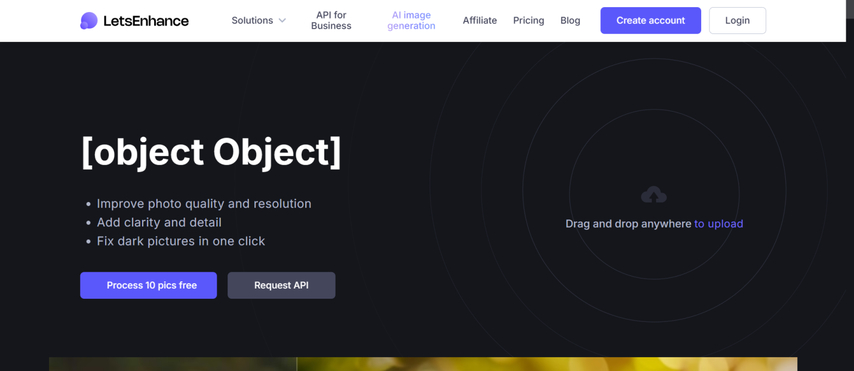Open the Pricing page
This screenshot has width=854, height=371.
(x=528, y=21)
